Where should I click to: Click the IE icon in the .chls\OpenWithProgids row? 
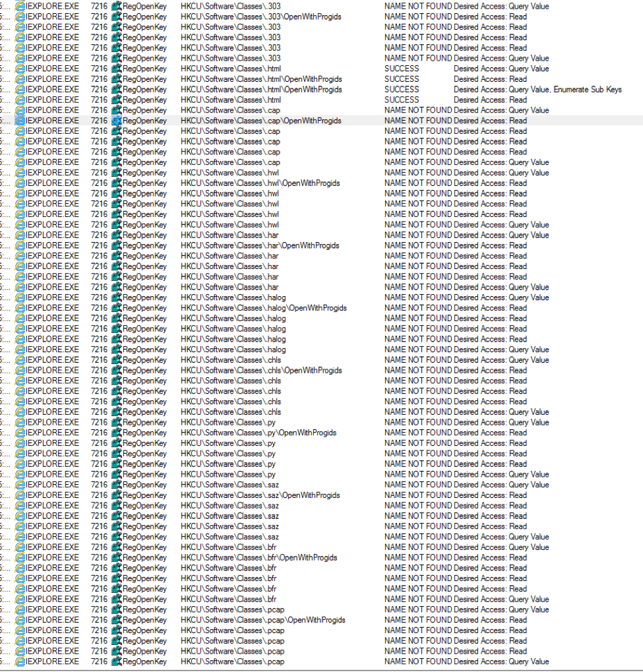click(20, 370)
